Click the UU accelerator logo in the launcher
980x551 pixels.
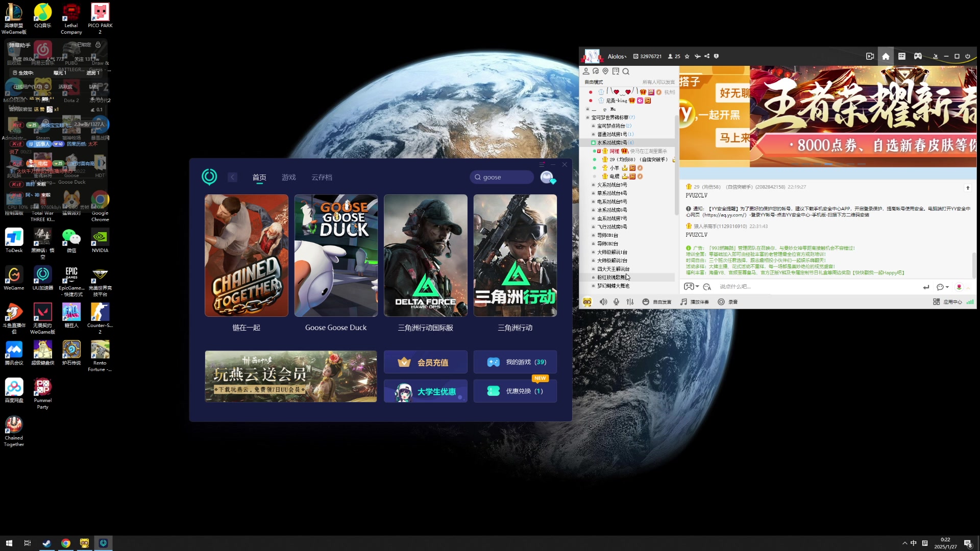tap(209, 177)
